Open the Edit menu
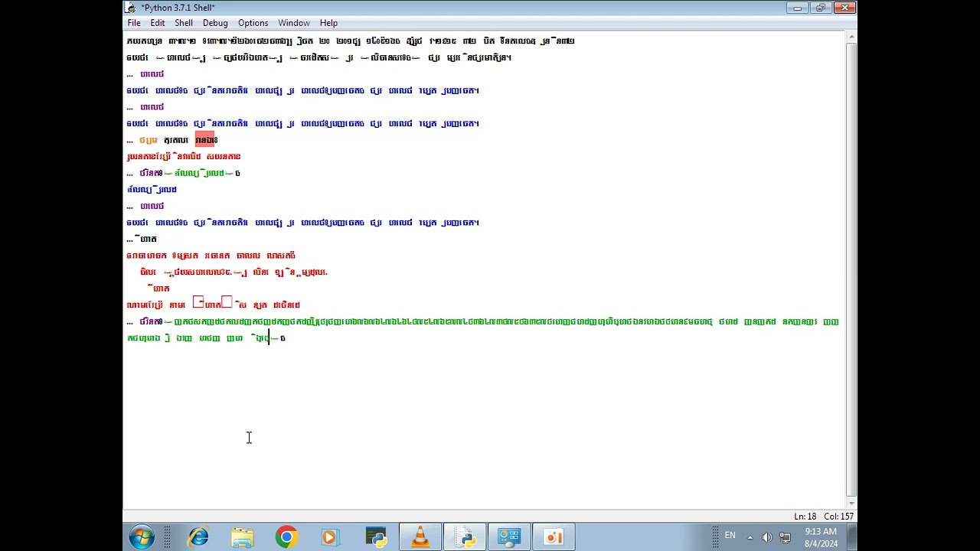The width and height of the screenshot is (980, 551). (158, 23)
